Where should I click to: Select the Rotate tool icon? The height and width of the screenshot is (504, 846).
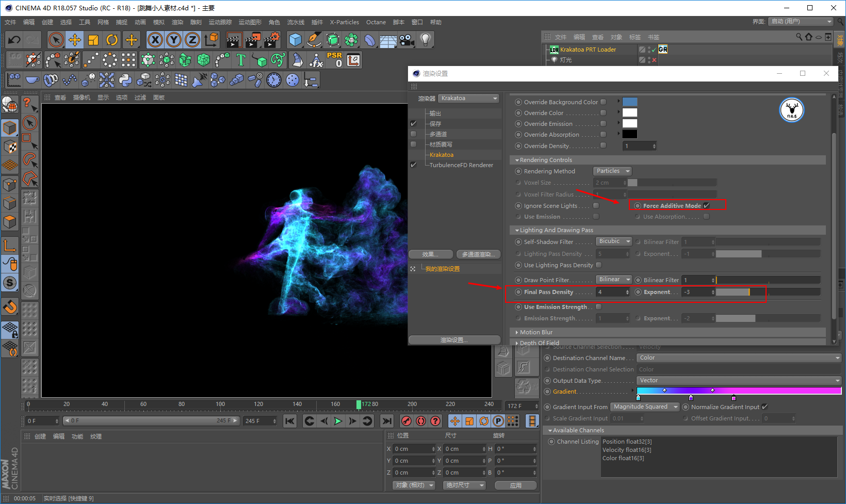(x=112, y=40)
